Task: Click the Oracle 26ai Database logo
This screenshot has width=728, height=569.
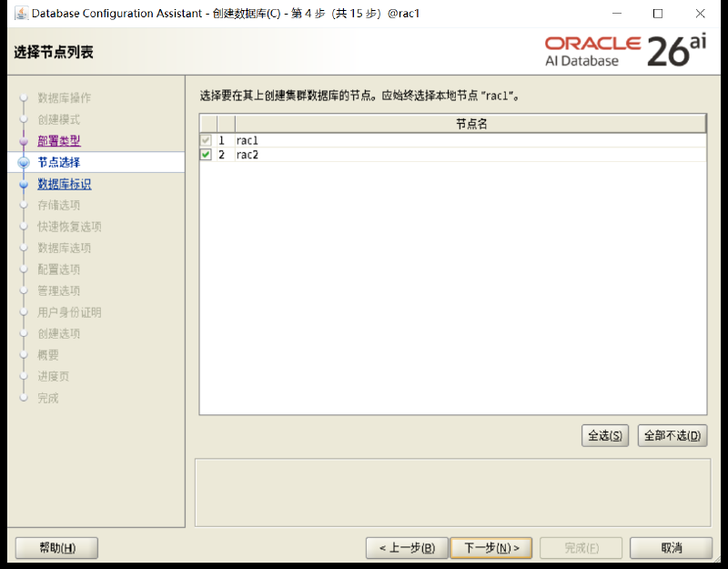Action: pyautogui.click(x=625, y=51)
